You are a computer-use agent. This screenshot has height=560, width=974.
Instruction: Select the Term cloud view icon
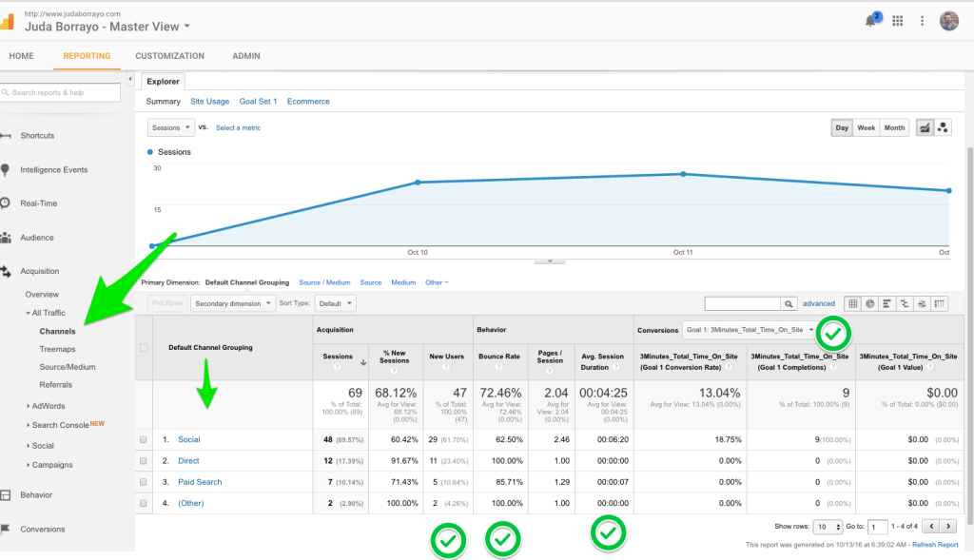[922, 303]
